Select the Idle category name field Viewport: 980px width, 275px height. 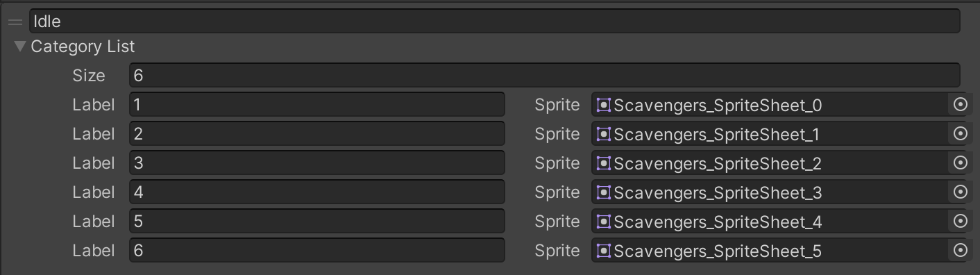click(495, 21)
